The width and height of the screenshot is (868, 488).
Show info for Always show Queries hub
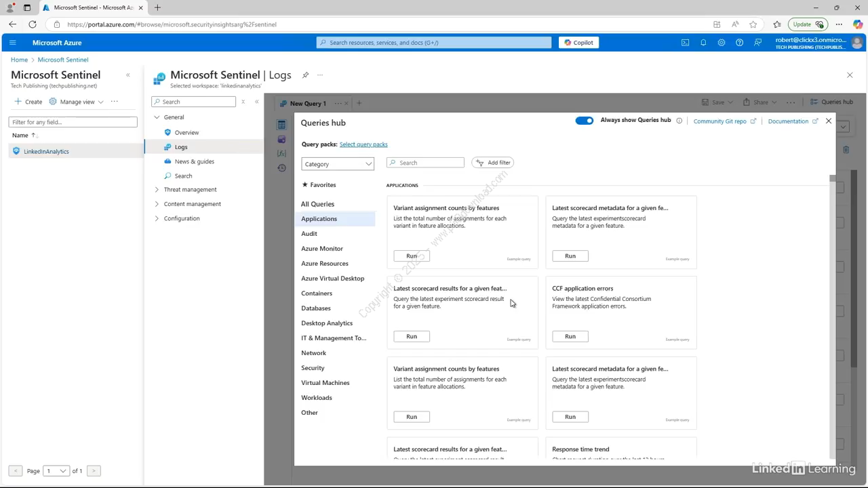pos(679,121)
